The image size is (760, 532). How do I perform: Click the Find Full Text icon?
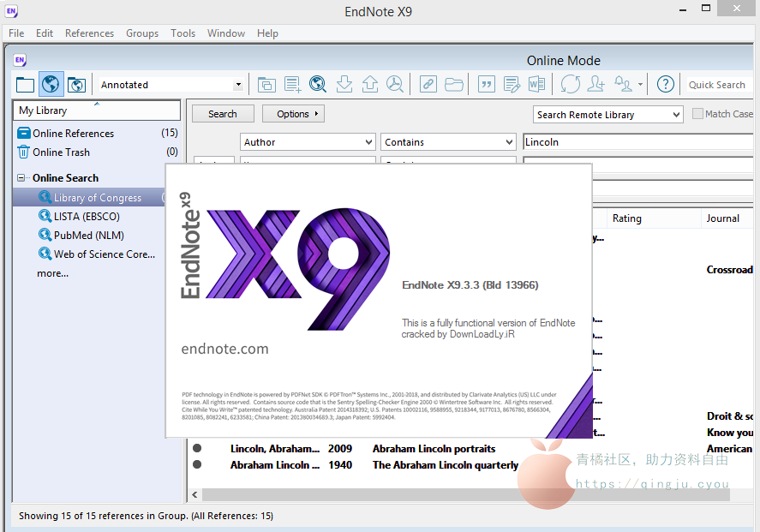[394, 84]
